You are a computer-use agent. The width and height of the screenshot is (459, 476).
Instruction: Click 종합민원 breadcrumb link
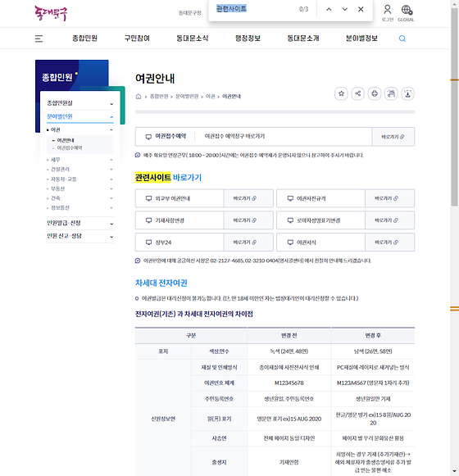[x=159, y=96]
